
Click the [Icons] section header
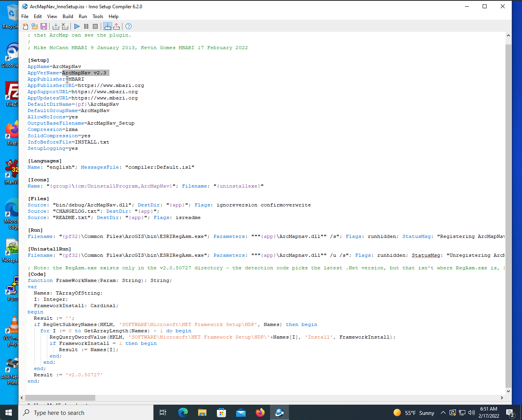coord(39,180)
